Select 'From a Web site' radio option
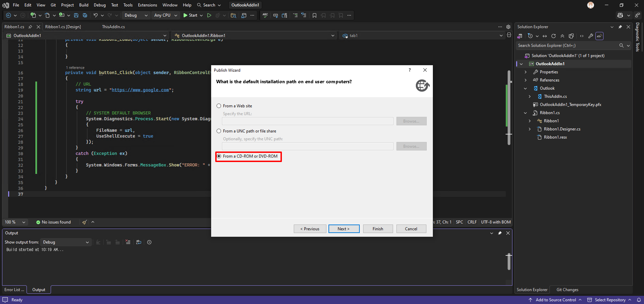Viewport: 644px width, 304px height. 234,106
